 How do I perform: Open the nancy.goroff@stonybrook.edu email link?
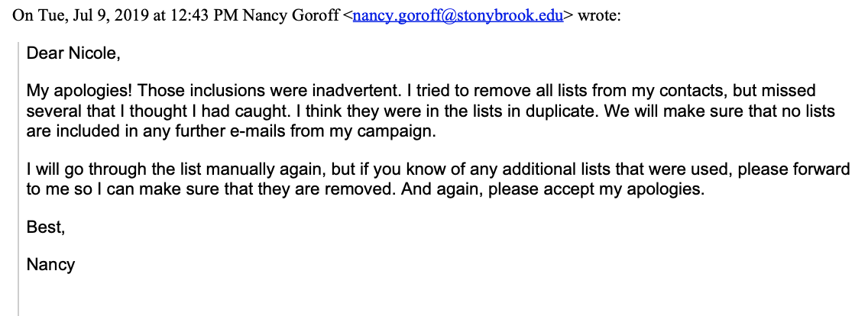coord(458,15)
